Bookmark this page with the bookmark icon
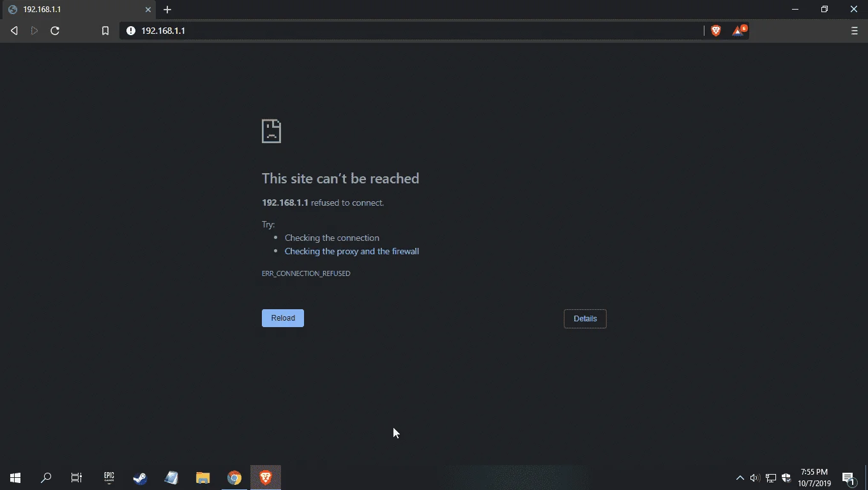868x490 pixels. [105, 31]
